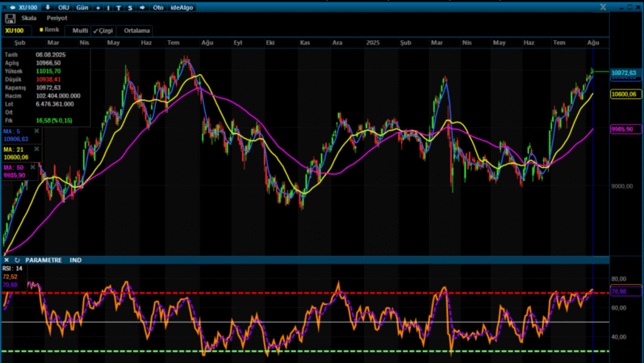
Task: Click the purple 70,98 RSI axis tag
Action: (625, 291)
